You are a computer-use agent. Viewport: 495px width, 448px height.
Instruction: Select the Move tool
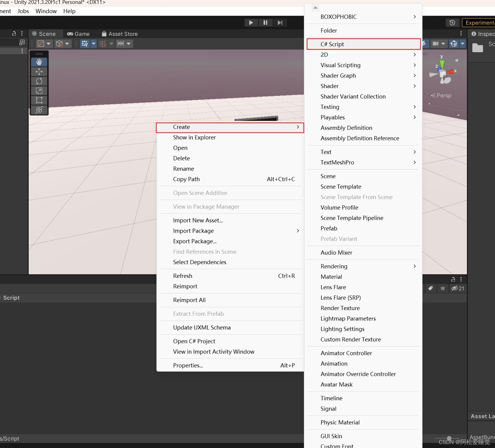pyautogui.click(x=39, y=72)
